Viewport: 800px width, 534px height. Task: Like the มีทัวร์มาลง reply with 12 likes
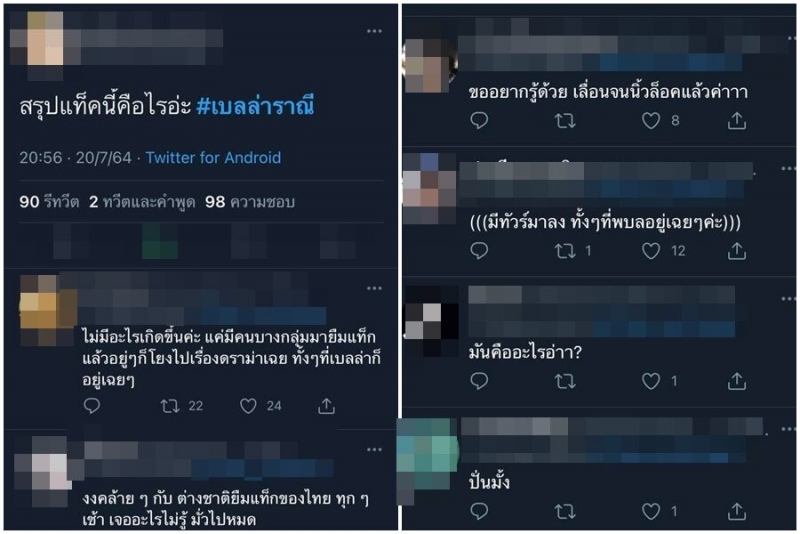point(651,251)
